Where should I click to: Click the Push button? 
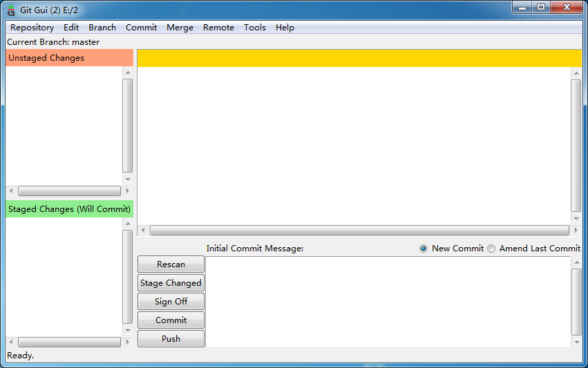pos(171,339)
